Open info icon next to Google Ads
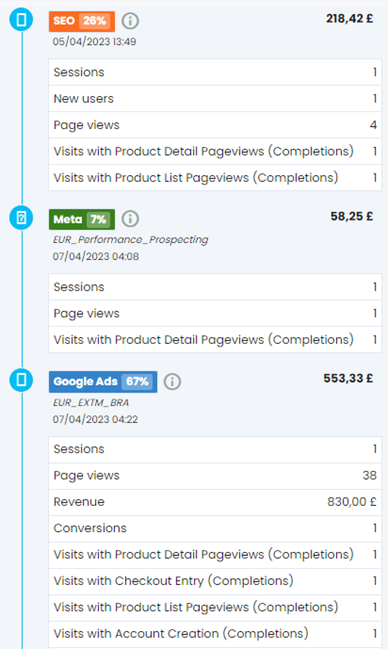The image size is (388, 649). tap(172, 382)
